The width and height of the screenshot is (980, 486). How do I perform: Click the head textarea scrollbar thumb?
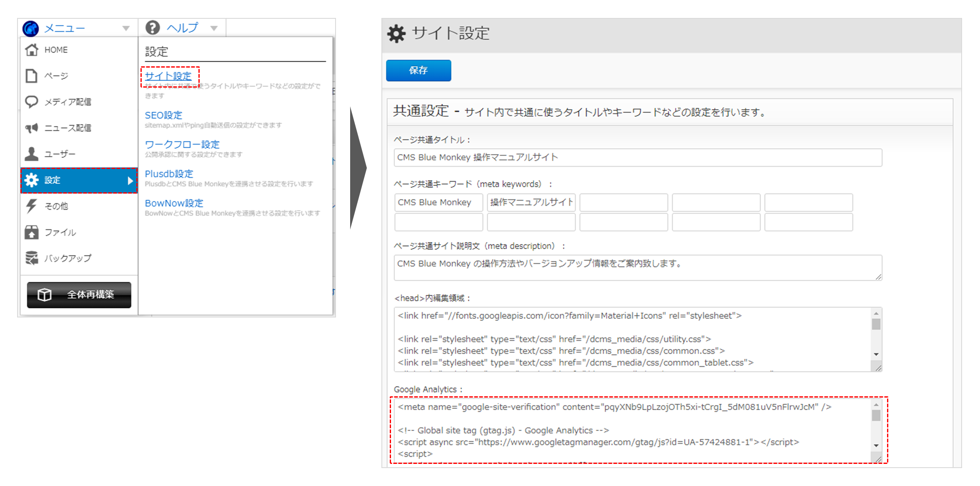coord(876,324)
